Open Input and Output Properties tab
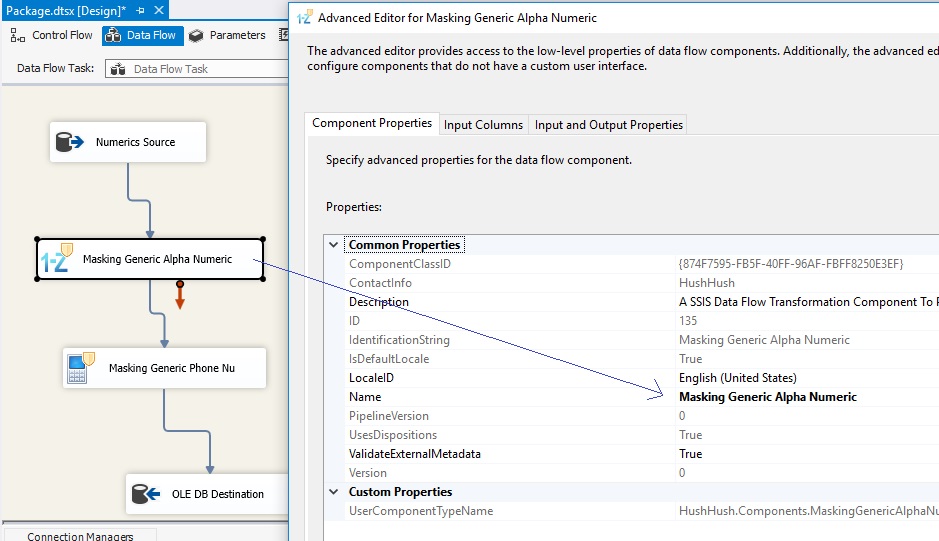Viewport: 939px width, 541px height. (x=608, y=125)
